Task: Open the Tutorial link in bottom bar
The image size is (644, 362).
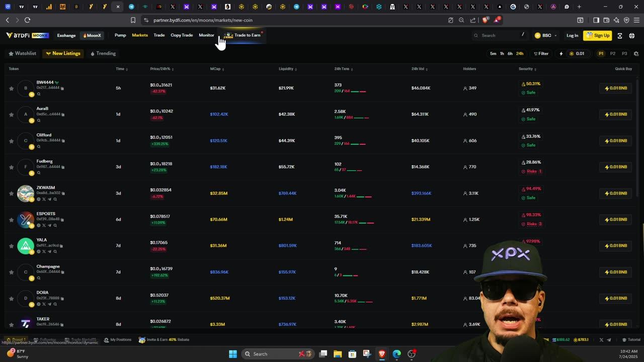Action: tap(631, 340)
